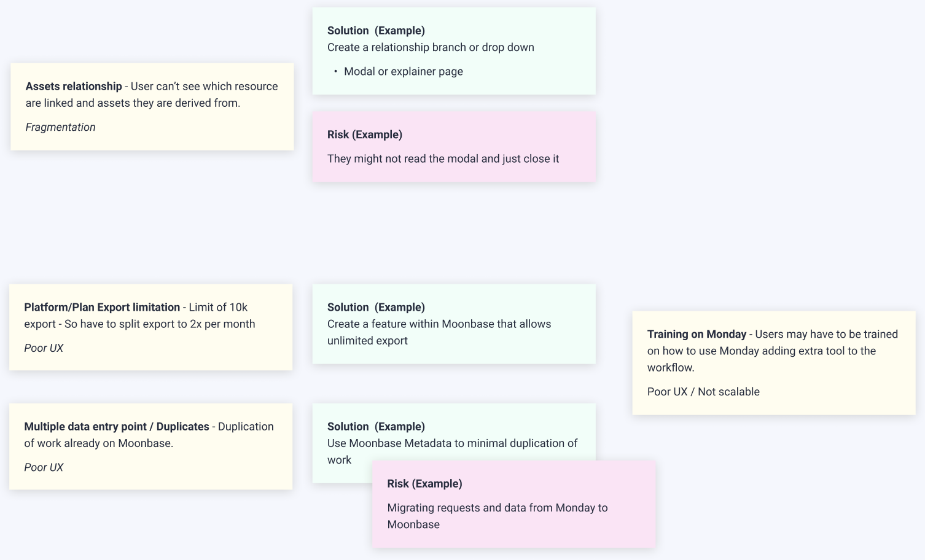Select the pink 'They might not read the modal' risk card
This screenshot has width=925, height=560.
click(453, 172)
